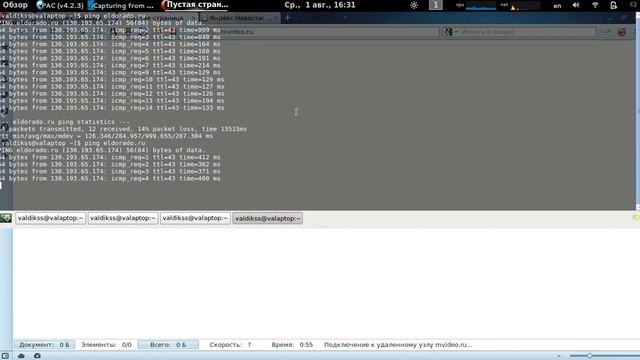
Task: Click the Скорость: ? status field
Action: point(230,345)
